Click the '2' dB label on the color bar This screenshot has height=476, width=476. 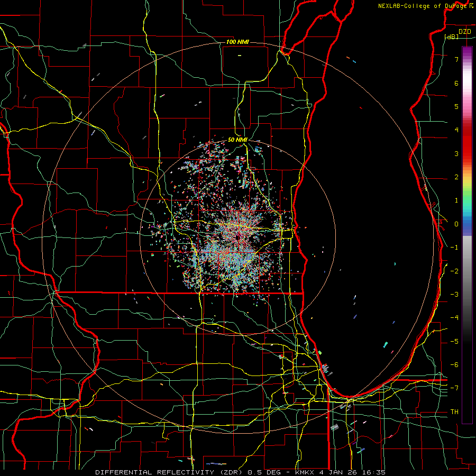[x=456, y=177]
